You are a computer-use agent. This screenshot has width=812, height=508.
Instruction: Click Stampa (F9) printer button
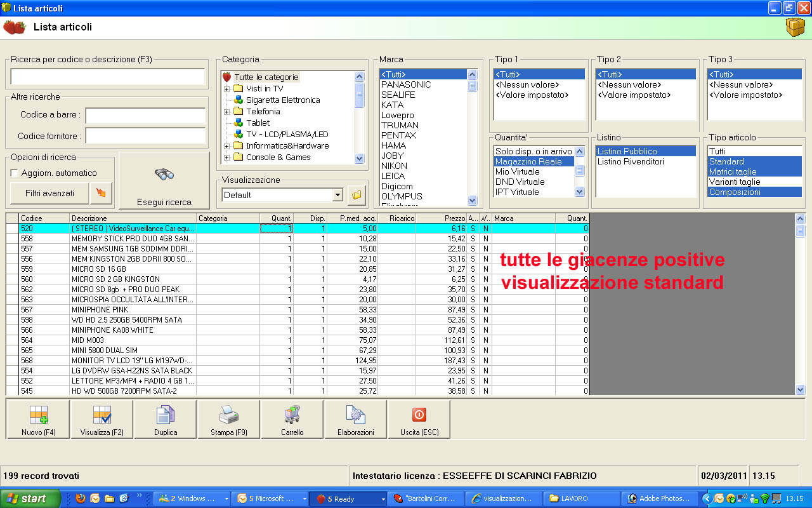[229, 420]
